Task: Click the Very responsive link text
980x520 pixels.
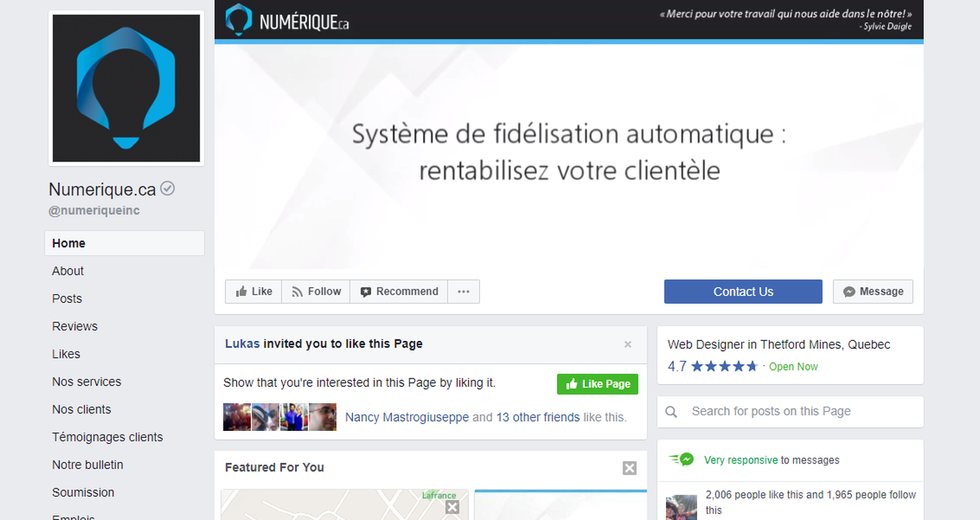Action: click(741, 460)
